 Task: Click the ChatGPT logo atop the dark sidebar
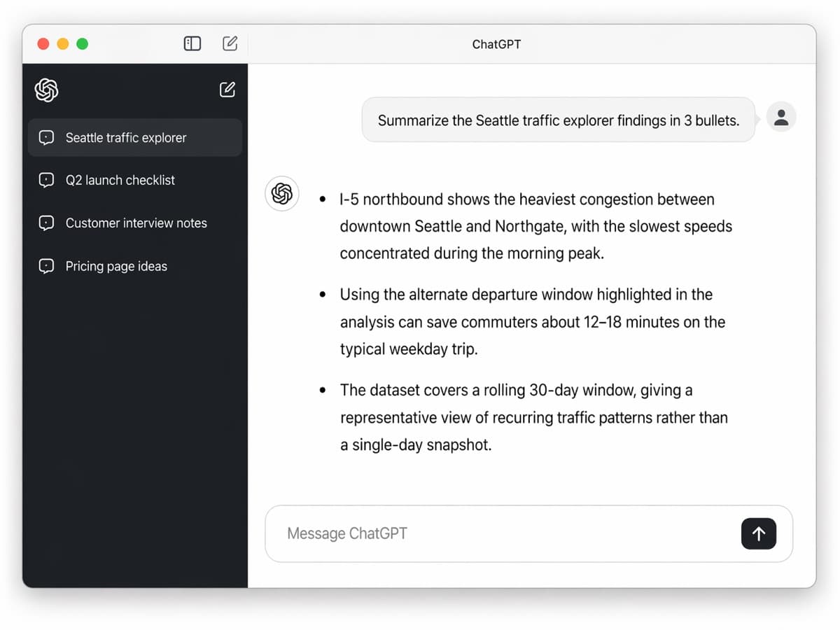46,90
